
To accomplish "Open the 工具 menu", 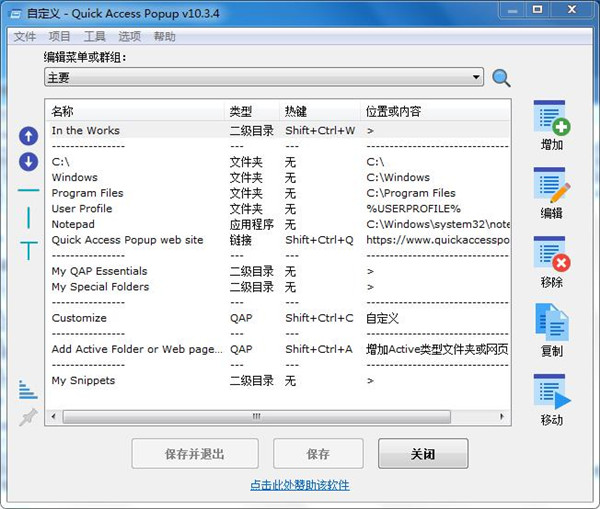I will (95, 37).
